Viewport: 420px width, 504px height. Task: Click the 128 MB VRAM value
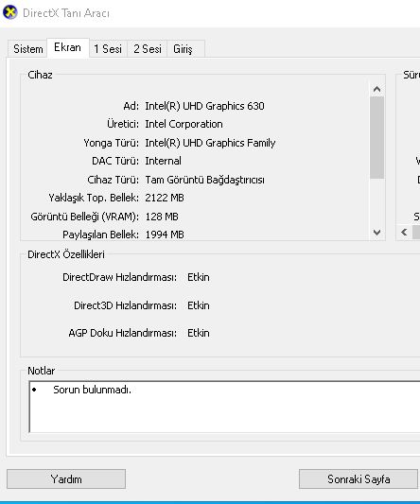coord(162,217)
